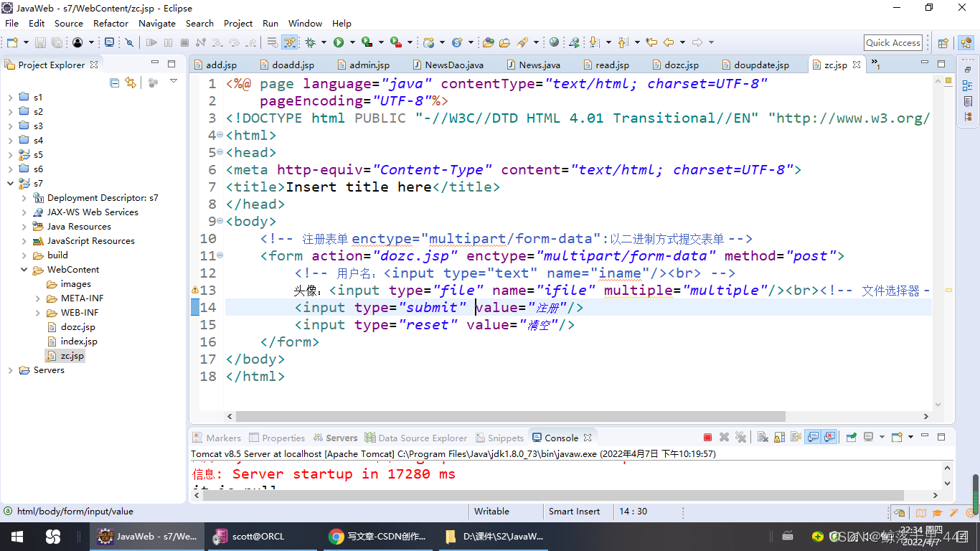Run the application with the green Run icon
The width and height of the screenshot is (980, 551).
coord(337,43)
